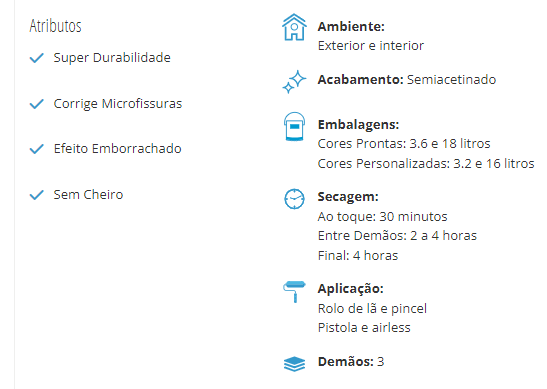The height and width of the screenshot is (389, 547).
Task: Click the Cores Personalizadas packaging line
Action: coord(426,163)
